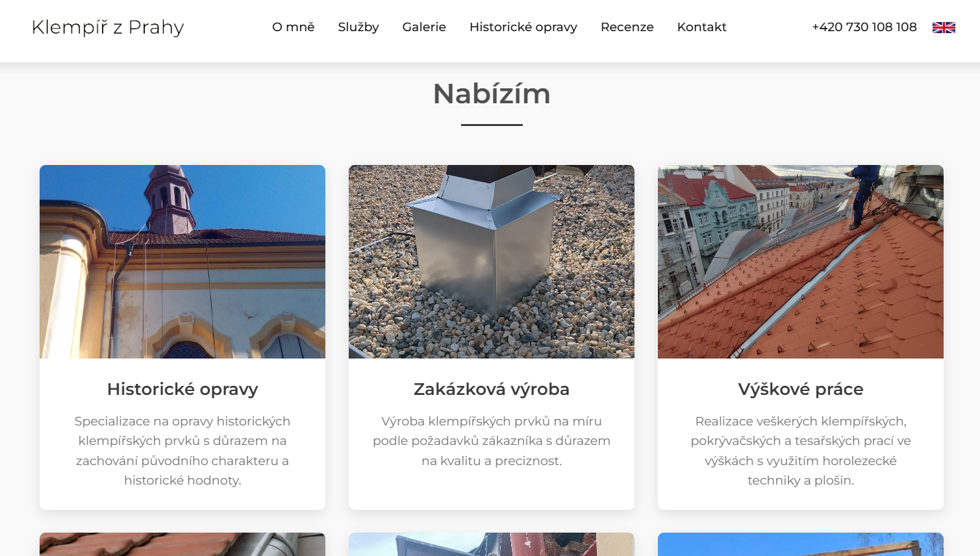This screenshot has width=980, height=556.
Task: Open the O mně menu item
Action: (294, 27)
